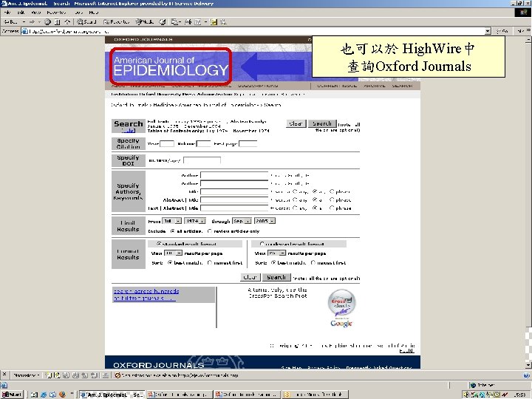Viewport: 532px width, 399px height.
Task: Select 'review articles only' option
Action: tap(210, 231)
